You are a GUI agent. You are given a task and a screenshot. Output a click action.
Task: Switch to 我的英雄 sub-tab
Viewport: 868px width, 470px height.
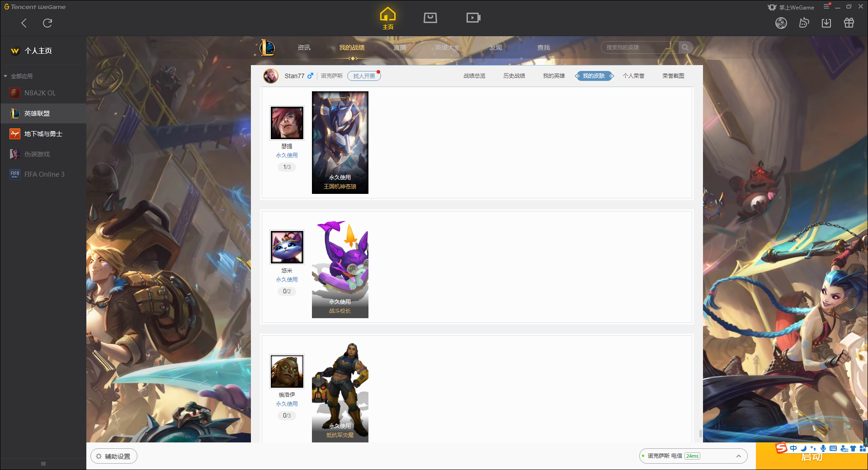[554, 76]
